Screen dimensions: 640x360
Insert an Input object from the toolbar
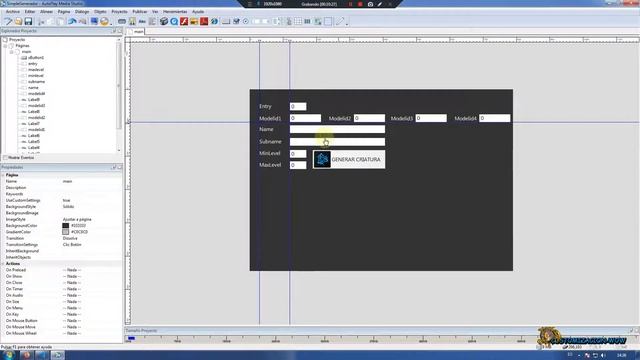(226, 21)
